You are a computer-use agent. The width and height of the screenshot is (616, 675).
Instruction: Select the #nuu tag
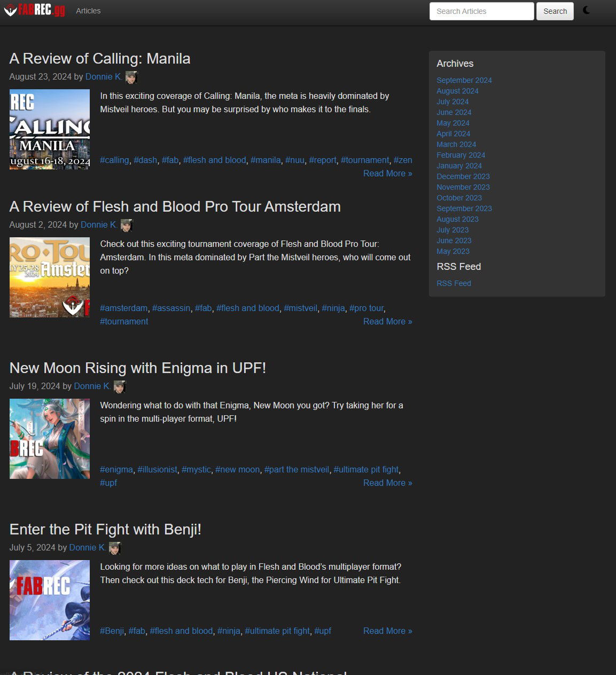point(295,160)
